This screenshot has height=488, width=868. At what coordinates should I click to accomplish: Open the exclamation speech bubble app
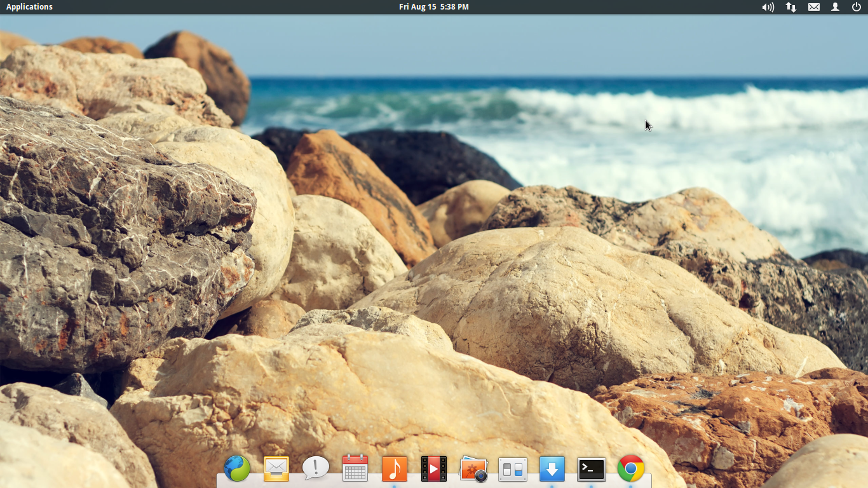click(x=316, y=468)
